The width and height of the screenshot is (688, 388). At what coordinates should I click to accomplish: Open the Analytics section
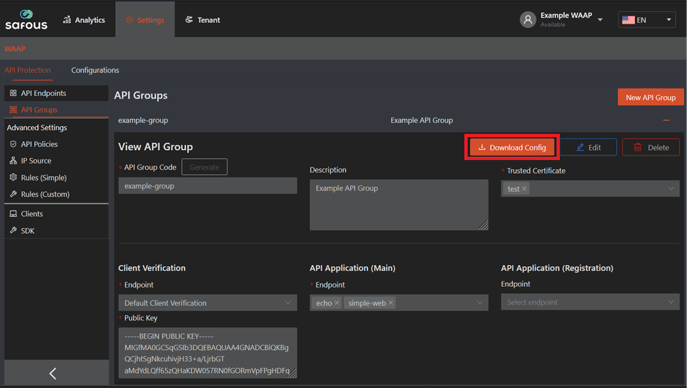coord(84,20)
